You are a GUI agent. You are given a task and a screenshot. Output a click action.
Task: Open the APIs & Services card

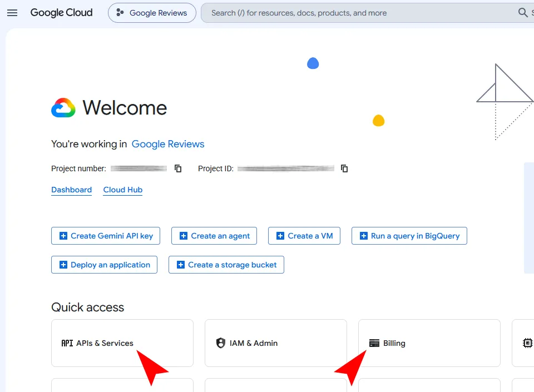click(122, 343)
